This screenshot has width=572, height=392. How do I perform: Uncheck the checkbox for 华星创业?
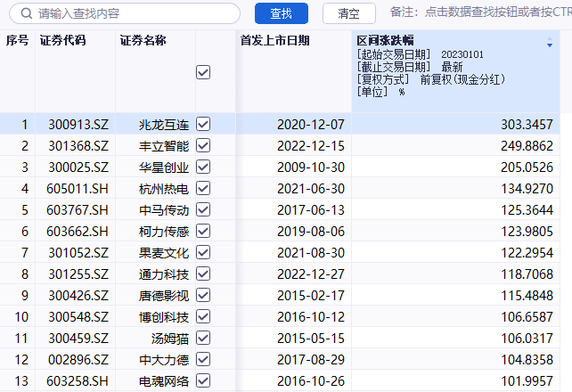203,167
